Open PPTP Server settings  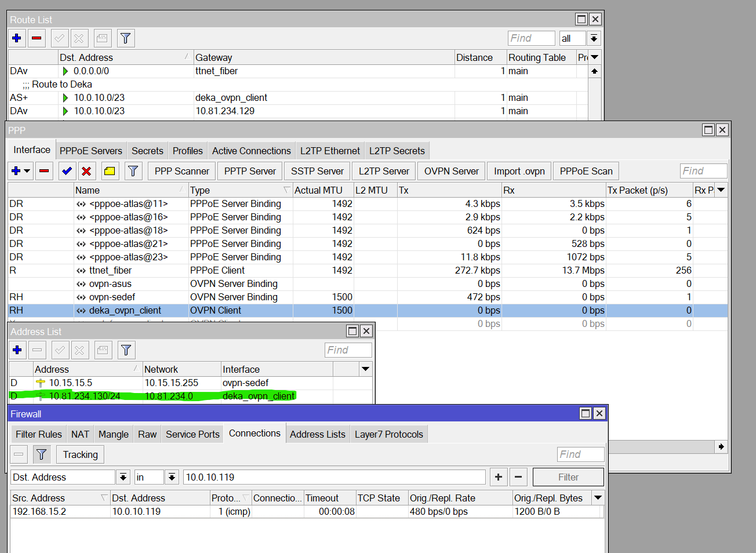tap(250, 171)
